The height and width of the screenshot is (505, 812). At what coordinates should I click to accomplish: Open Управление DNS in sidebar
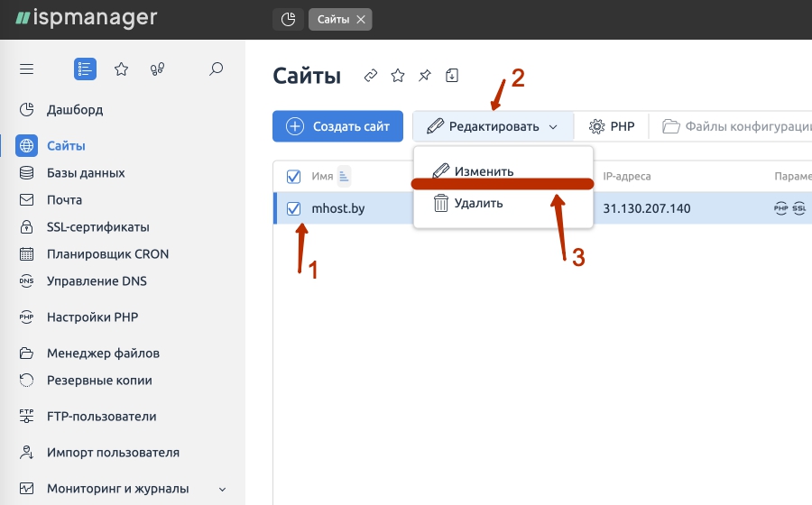pos(97,281)
